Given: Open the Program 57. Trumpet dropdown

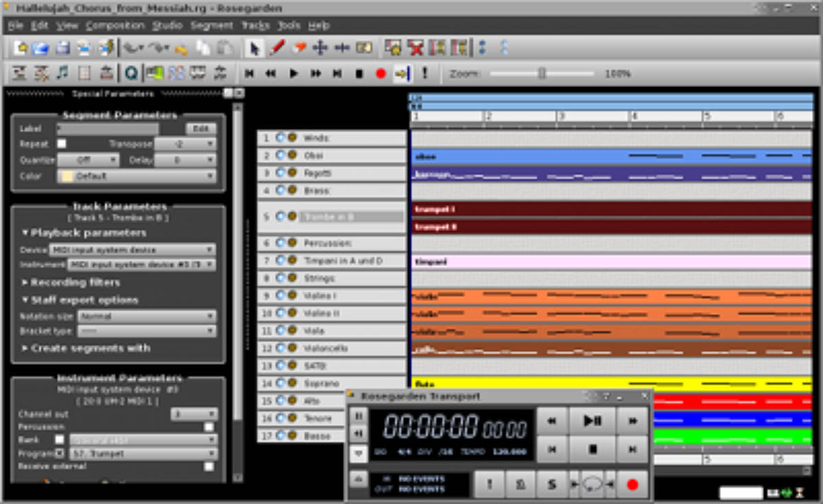Looking at the screenshot, I should [x=143, y=453].
